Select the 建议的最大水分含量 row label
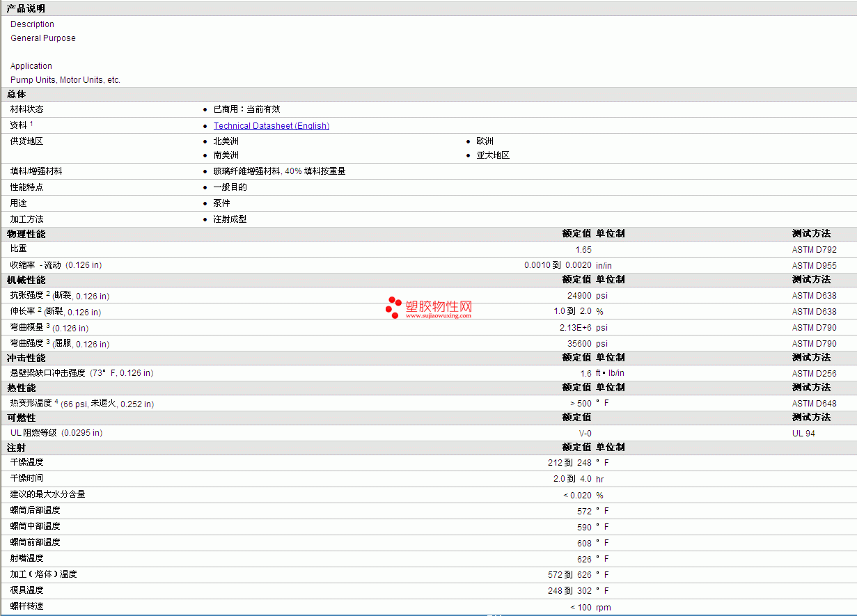This screenshot has height=616, width=857. tap(48, 494)
